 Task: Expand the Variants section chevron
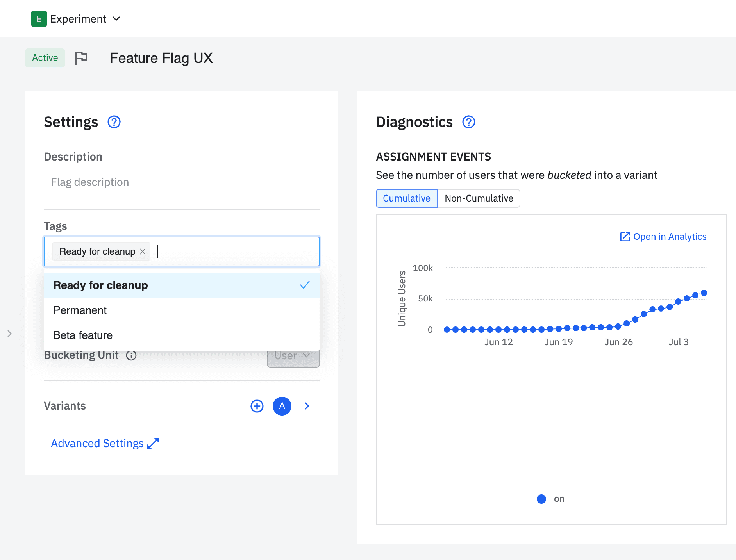[x=307, y=406]
